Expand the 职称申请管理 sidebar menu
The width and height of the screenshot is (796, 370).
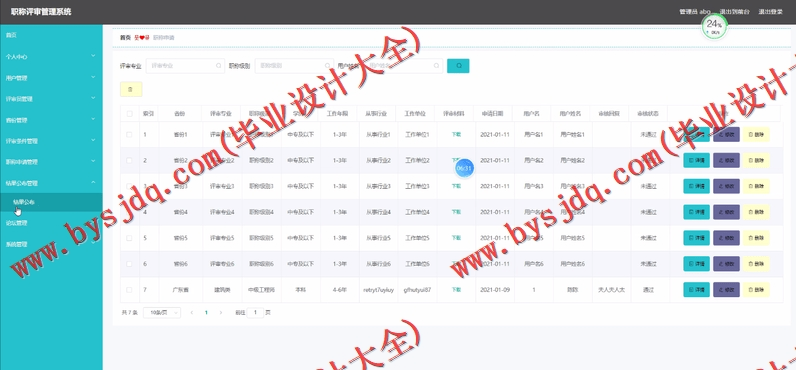(x=51, y=162)
